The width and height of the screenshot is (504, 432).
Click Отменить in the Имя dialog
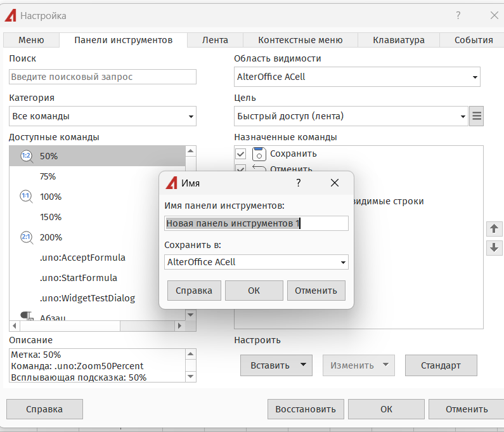coord(316,291)
